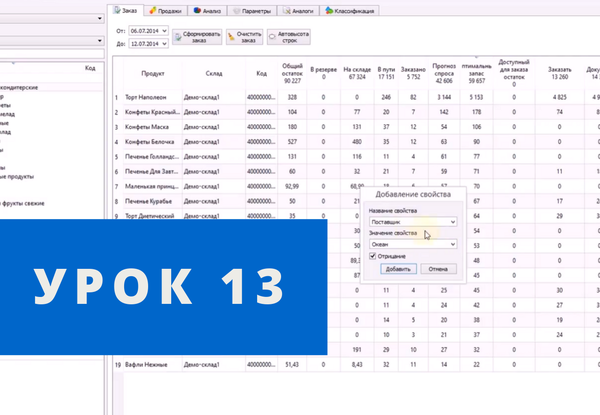The width and height of the screenshot is (600, 415).
Task: Click the Прогноз спроса column header
Action: (x=444, y=73)
